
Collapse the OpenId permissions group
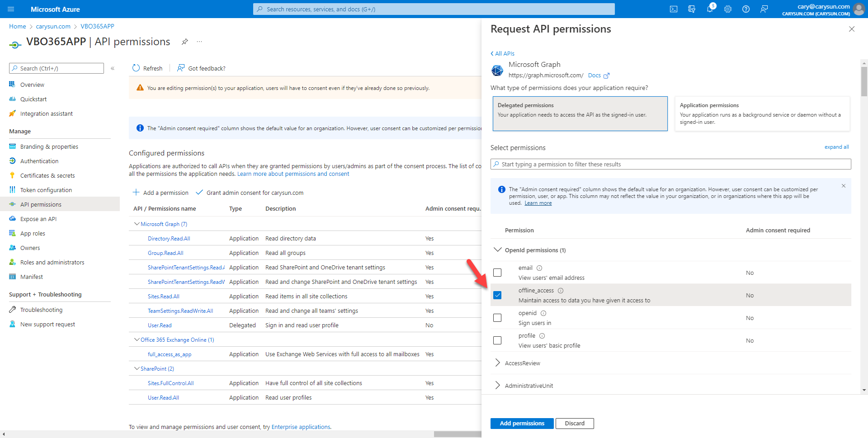(x=498, y=250)
